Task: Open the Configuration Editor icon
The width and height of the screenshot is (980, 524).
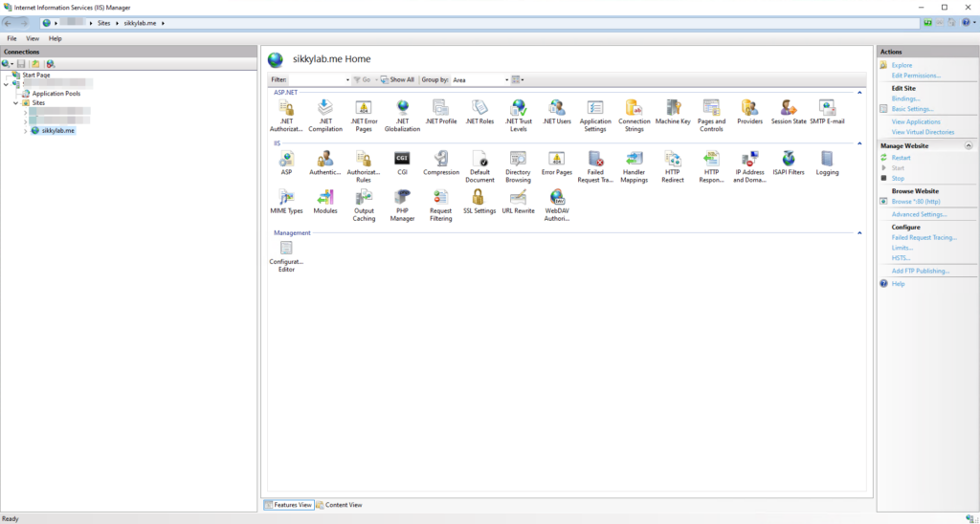Action: (286, 249)
